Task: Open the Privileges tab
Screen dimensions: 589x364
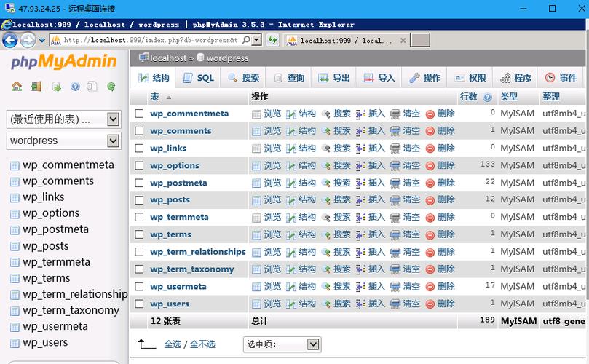Action: (x=470, y=78)
